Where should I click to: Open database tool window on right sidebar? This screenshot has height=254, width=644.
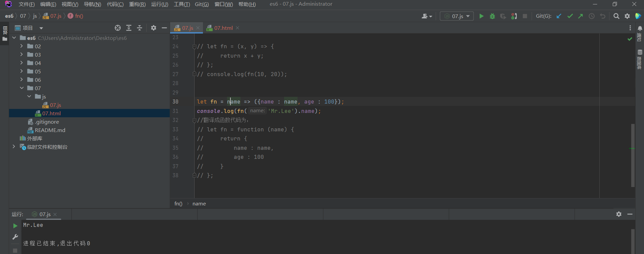[640, 59]
